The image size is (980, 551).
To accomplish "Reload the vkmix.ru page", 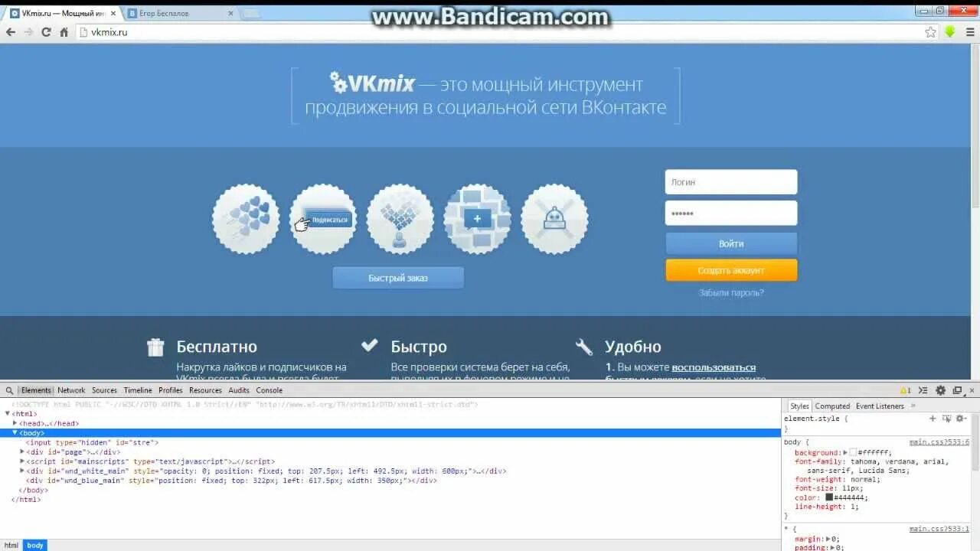I will pyautogui.click(x=46, y=32).
